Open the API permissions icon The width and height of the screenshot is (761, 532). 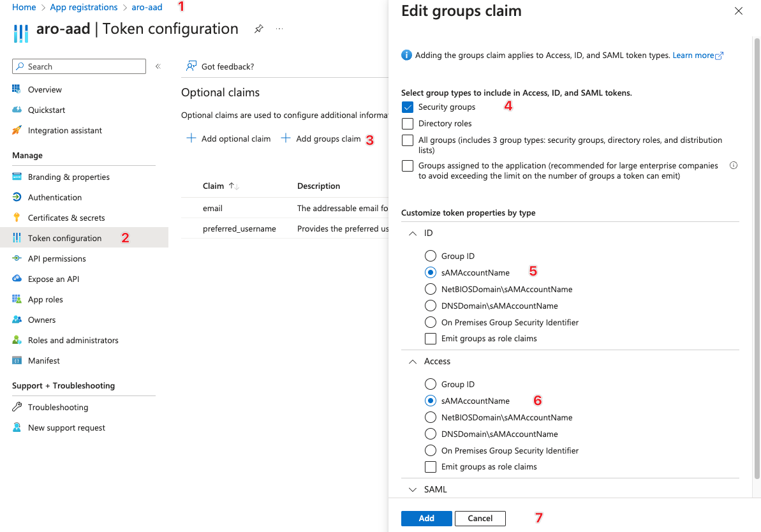17,258
